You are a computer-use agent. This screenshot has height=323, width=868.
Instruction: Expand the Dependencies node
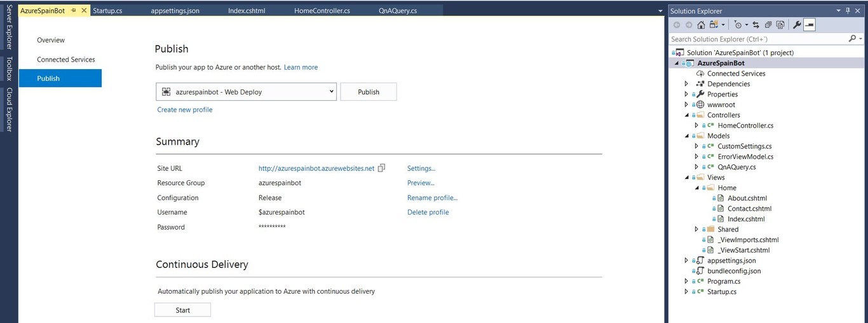686,84
